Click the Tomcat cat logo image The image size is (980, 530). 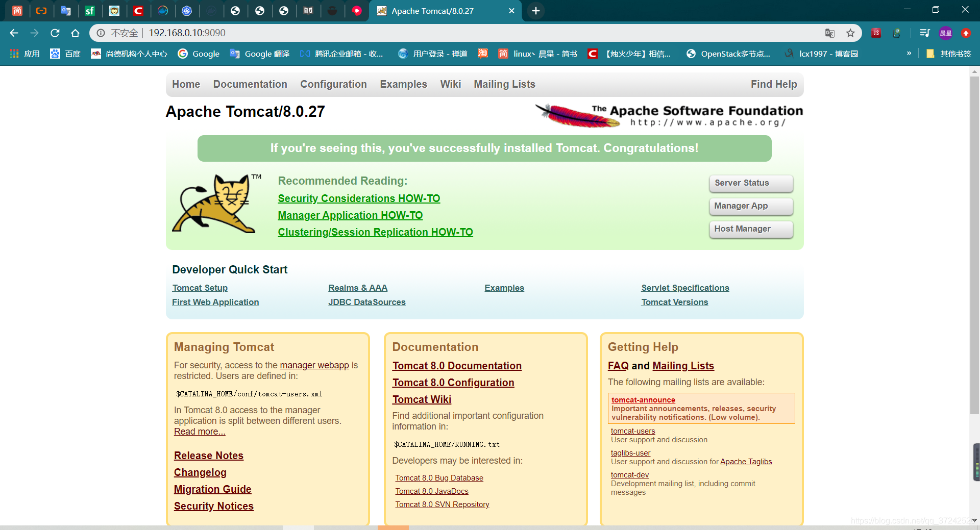pos(216,204)
